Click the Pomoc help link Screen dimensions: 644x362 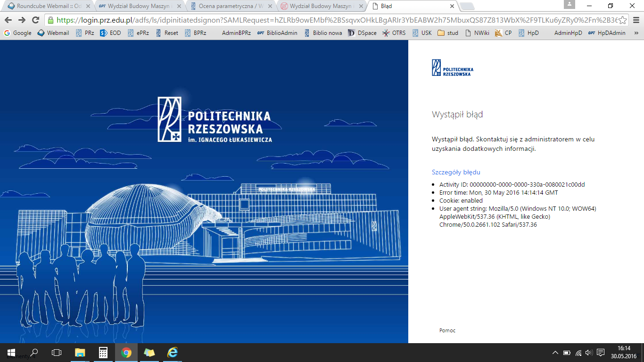coord(447,330)
